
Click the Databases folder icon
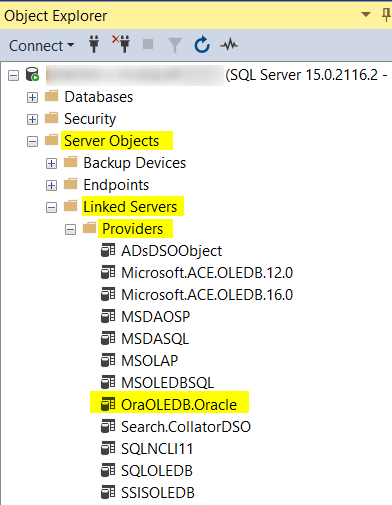(52, 96)
